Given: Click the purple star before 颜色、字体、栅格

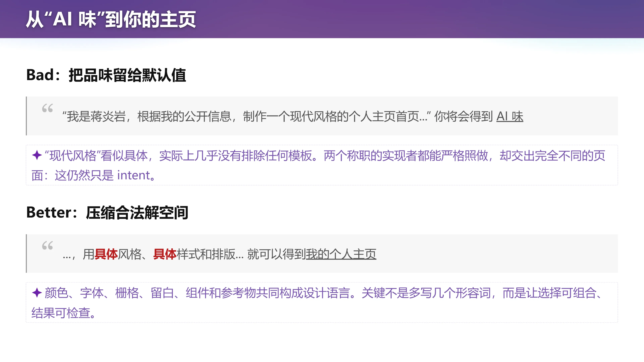Looking at the screenshot, I should tap(37, 293).
